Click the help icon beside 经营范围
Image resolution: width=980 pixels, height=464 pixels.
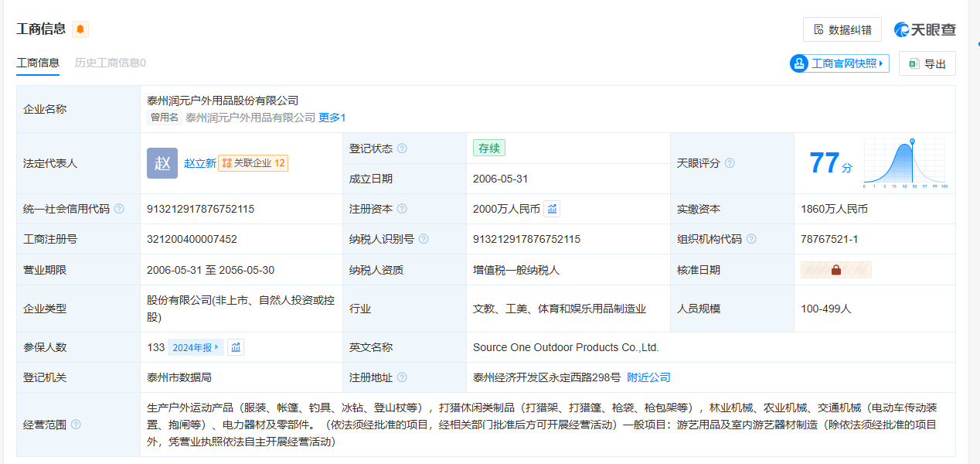tap(76, 425)
